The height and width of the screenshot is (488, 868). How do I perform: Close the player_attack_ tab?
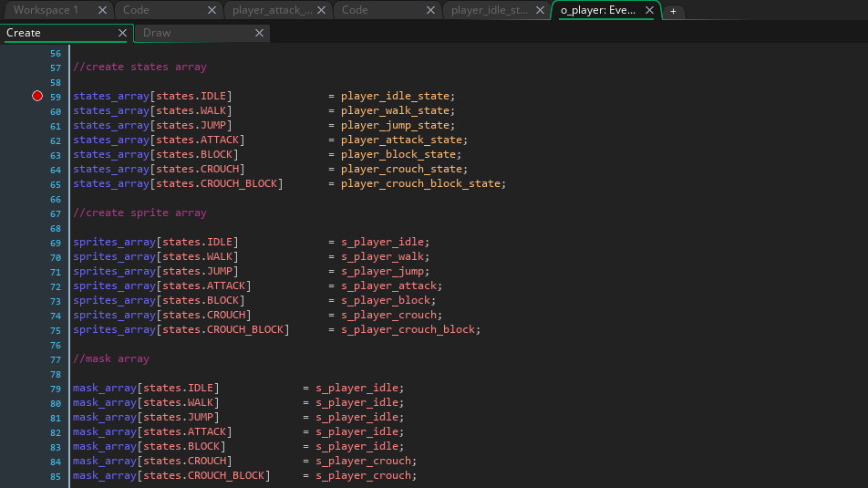pos(322,10)
